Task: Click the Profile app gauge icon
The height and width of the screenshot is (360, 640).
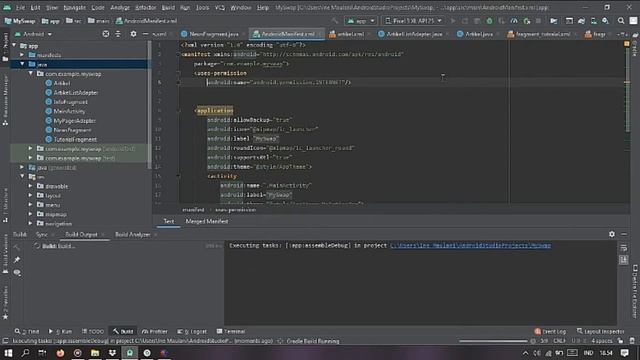Action: tap(514, 21)
